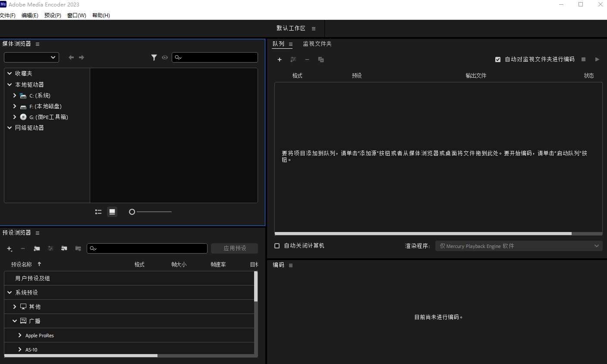The height and width of the screenshot is (364, 607).
Task: Create a new preset with the plus icon
Action: 9,248
